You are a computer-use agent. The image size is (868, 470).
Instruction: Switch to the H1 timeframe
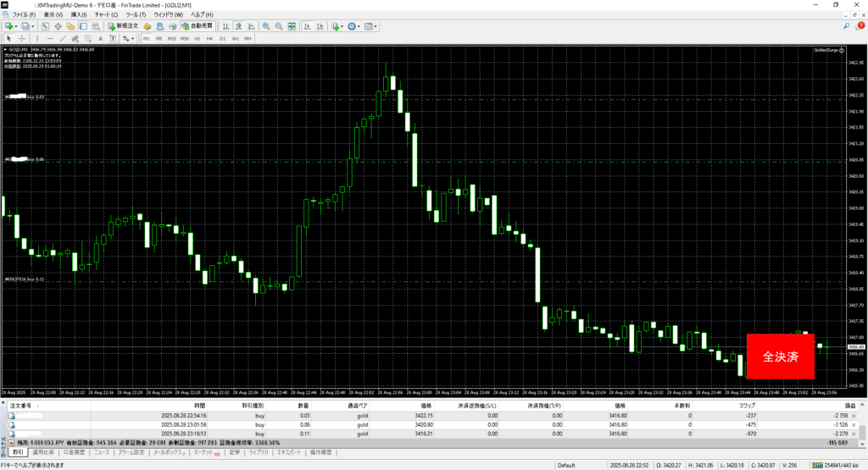[x=198, y=38]
